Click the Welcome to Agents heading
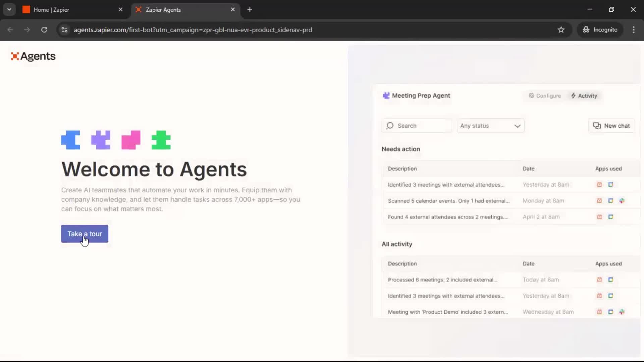The image size is (644, 362). (154, 169)
